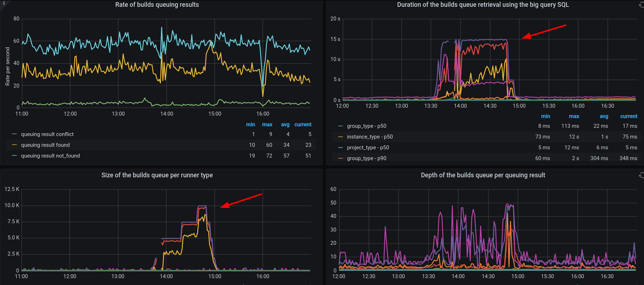Sort Rate panel legend by current column
This screenshot has width=644, height=285.
click(x=303, y=125)
